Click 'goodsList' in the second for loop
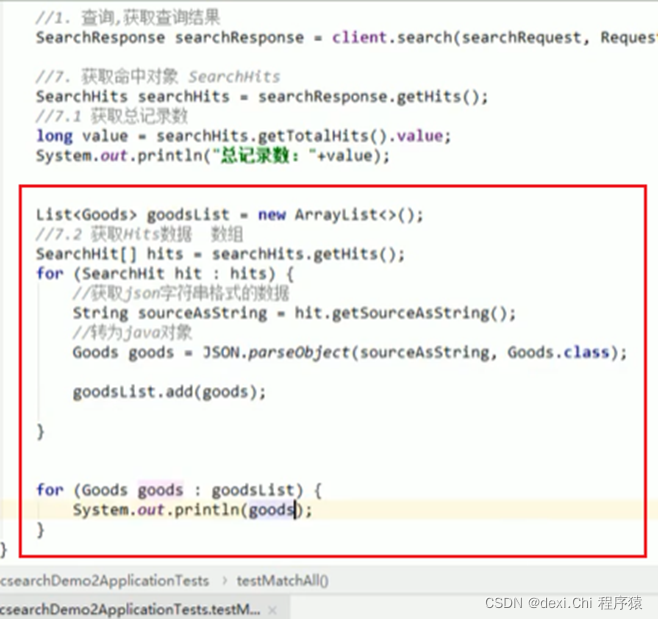The width and height of the screenshot is (658, 619). coord(253,490)
